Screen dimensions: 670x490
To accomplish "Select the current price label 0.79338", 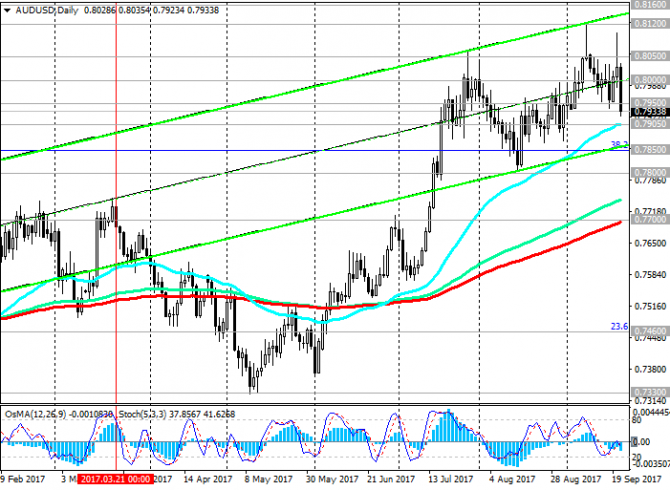I will (650, 112).
